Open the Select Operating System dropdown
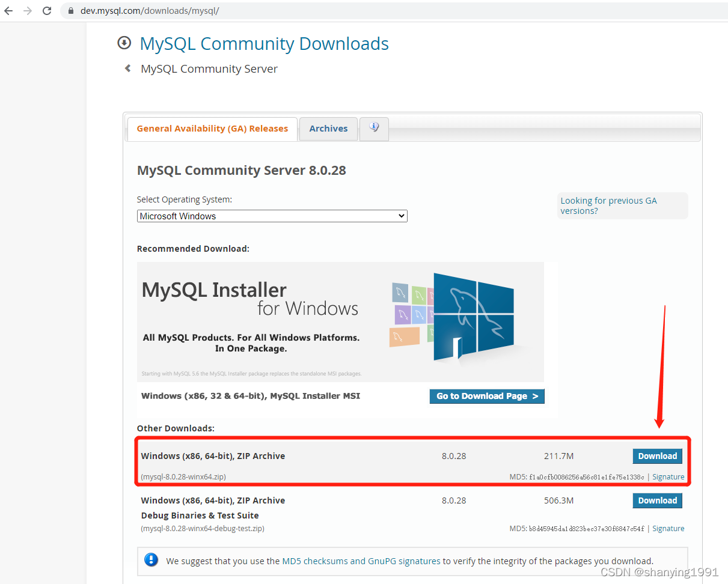728x584 pixels. tap(272, 216)
